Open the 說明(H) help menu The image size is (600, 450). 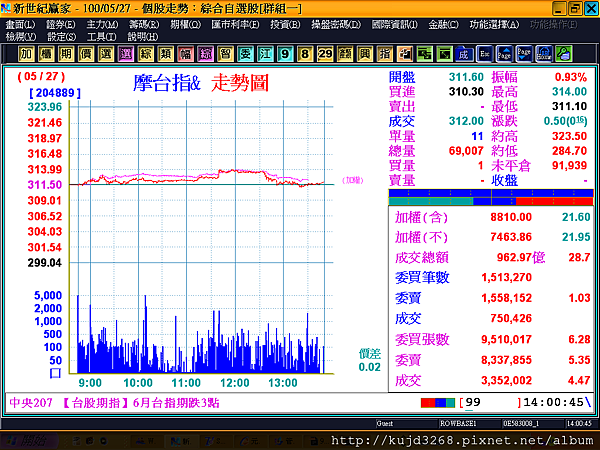143,37
